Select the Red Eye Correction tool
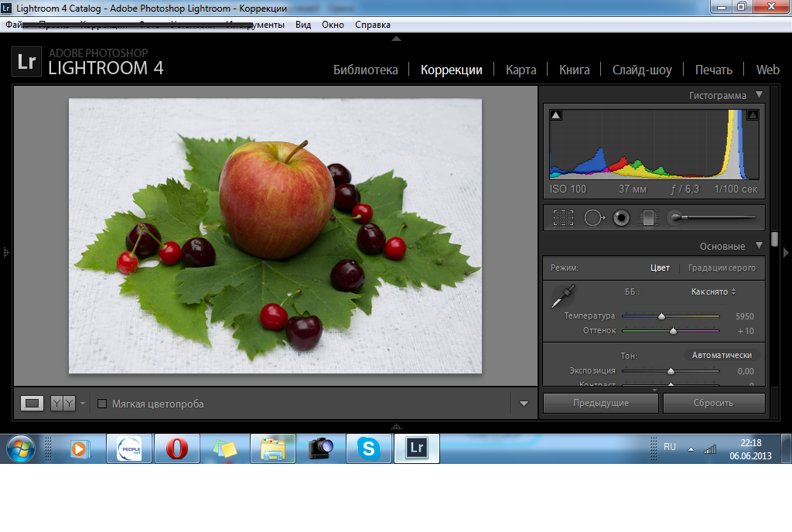This screenshot has width=792, height=532. [620, 218]
